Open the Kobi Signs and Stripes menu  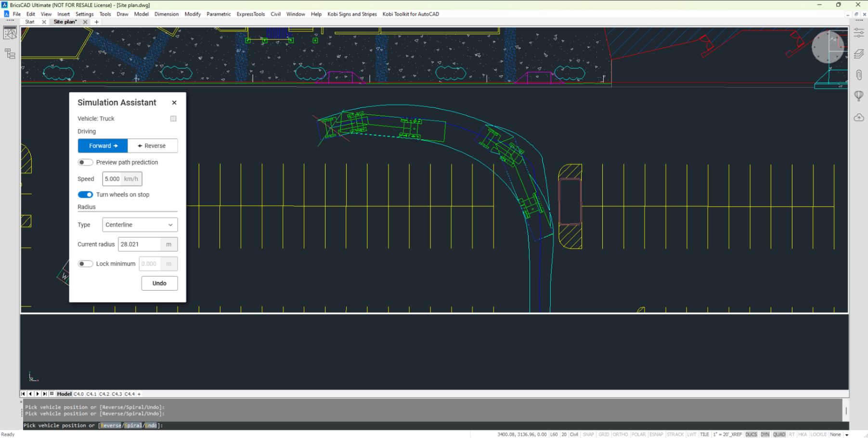pos(352,14)
